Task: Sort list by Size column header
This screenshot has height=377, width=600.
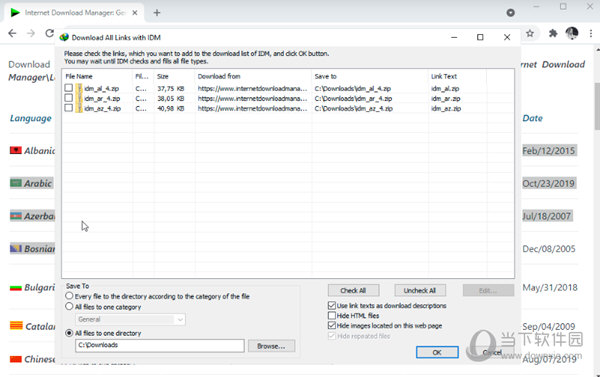Action: [174, 76]
